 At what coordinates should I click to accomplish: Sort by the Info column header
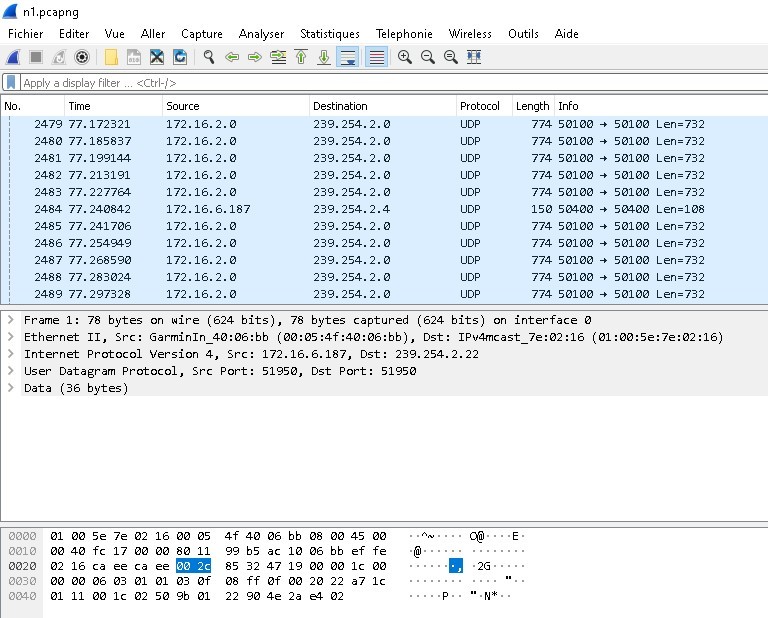(x=661, y=106)
